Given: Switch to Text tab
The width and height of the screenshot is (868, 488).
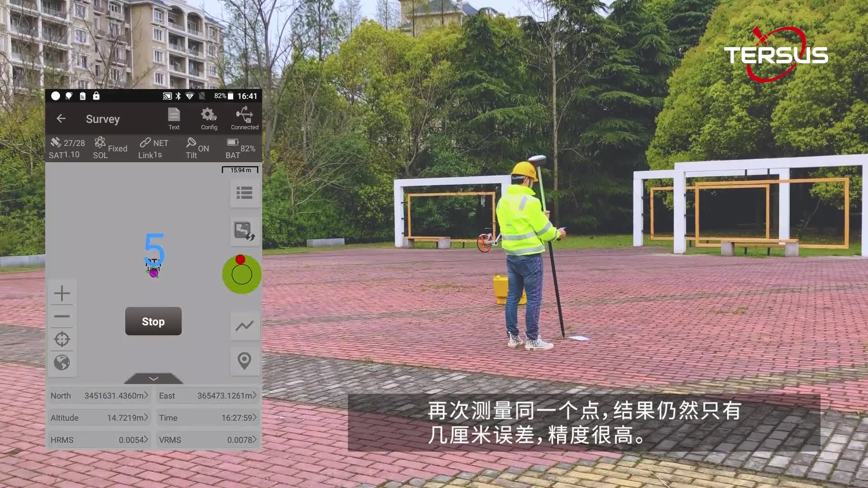Looking at the screenshot, I should [x=174, y=117].
